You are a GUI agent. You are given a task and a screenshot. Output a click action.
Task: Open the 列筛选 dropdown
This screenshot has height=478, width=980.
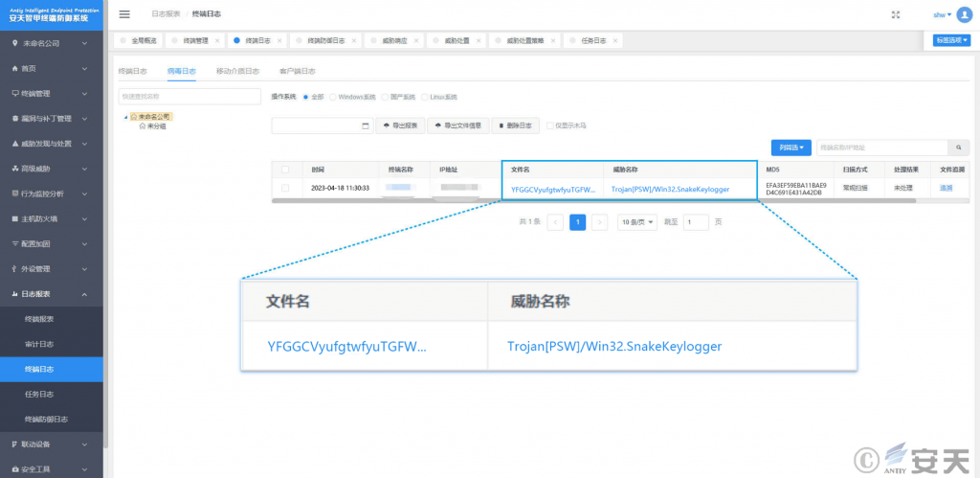pos(791,148)
